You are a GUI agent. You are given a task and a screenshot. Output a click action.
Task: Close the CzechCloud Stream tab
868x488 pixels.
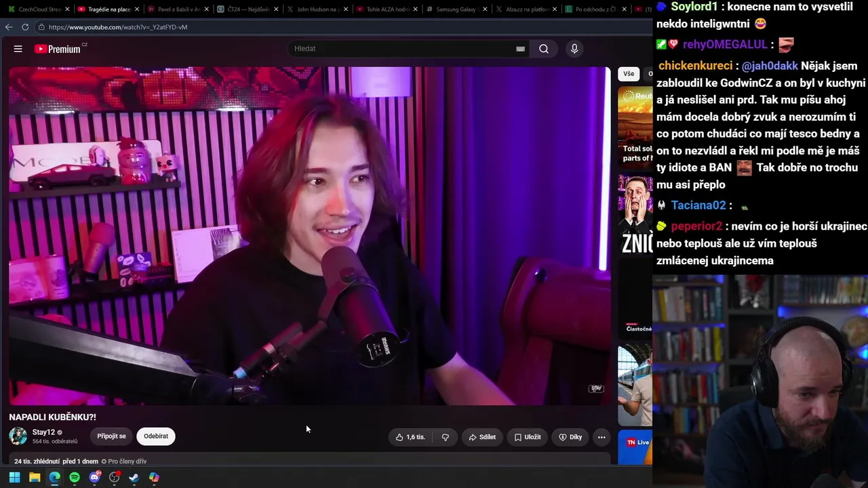pos(67,9)
